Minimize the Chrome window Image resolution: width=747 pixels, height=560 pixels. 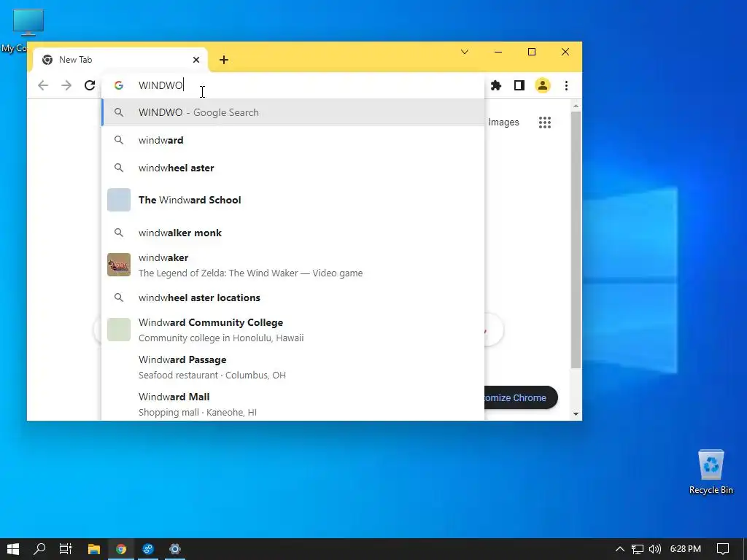click(498, 52)
